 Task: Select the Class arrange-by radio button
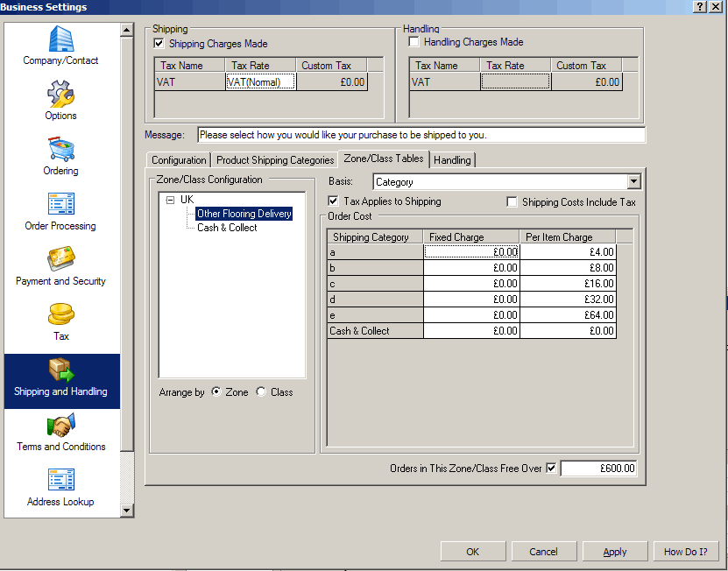(261, 392)
